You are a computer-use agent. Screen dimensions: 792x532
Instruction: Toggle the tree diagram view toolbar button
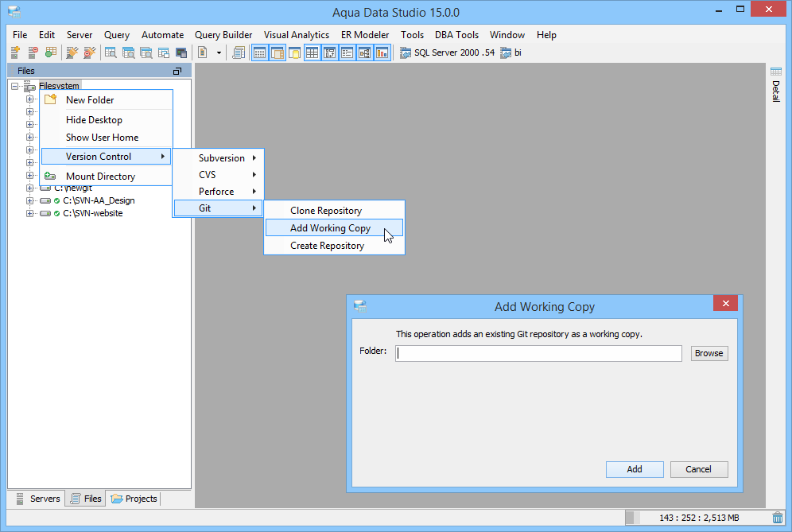365,52
